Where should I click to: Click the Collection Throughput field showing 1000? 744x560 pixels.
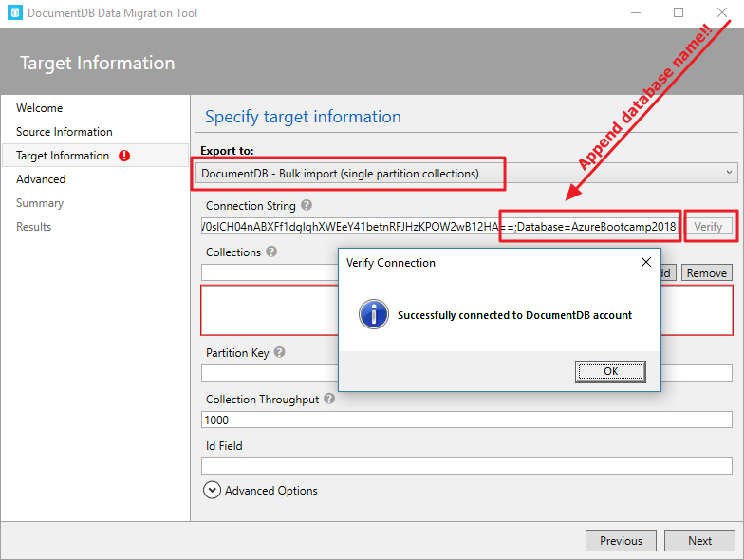click(x=467, y=420)
